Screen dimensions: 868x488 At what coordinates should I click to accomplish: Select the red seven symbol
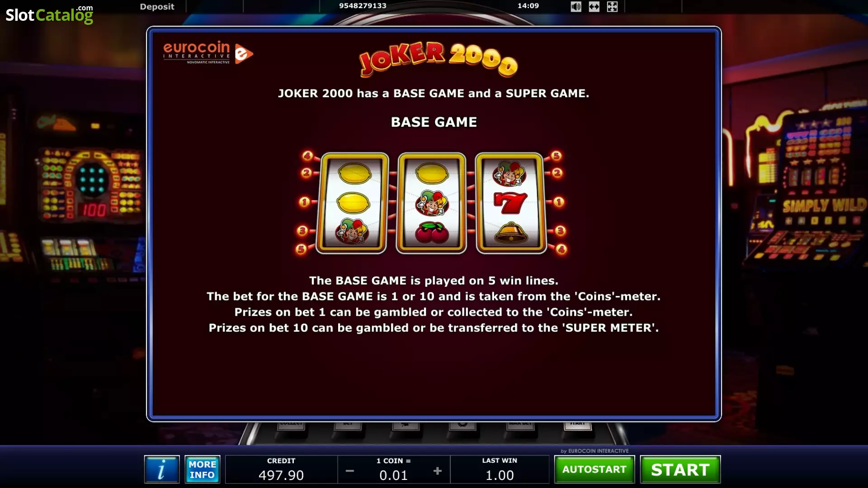pos(510,202)
